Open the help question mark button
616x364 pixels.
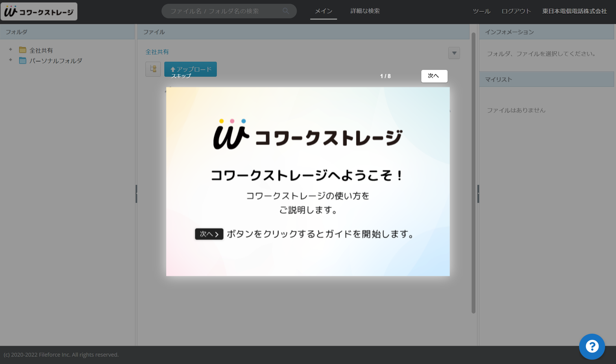click(592, 347)
